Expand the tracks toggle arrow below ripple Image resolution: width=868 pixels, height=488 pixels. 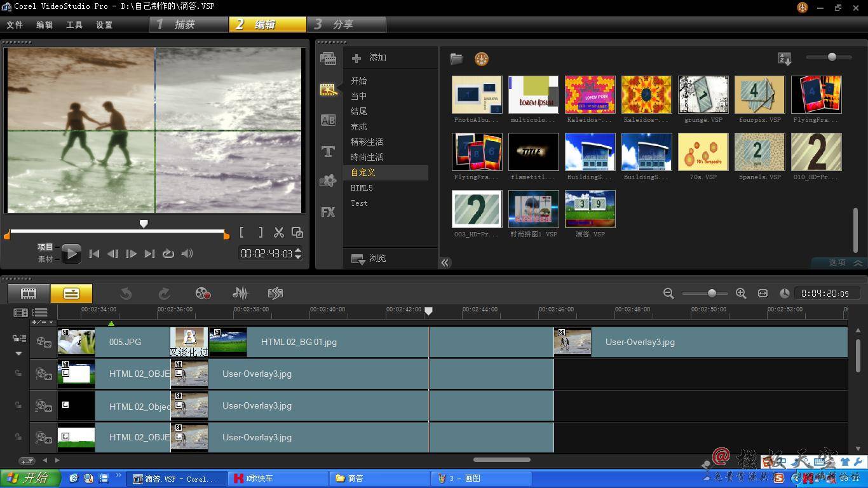click(18, 353)
